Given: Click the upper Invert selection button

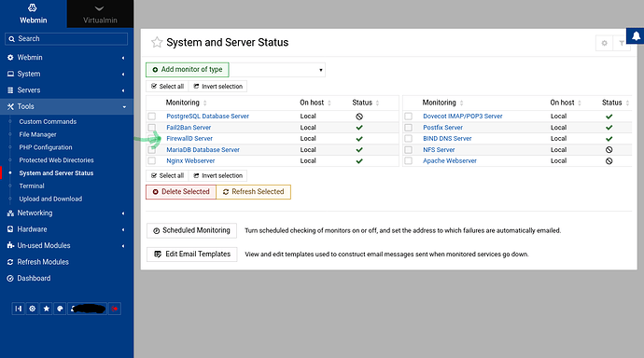Looking at the screenshot, I should (x=218, y=87).
